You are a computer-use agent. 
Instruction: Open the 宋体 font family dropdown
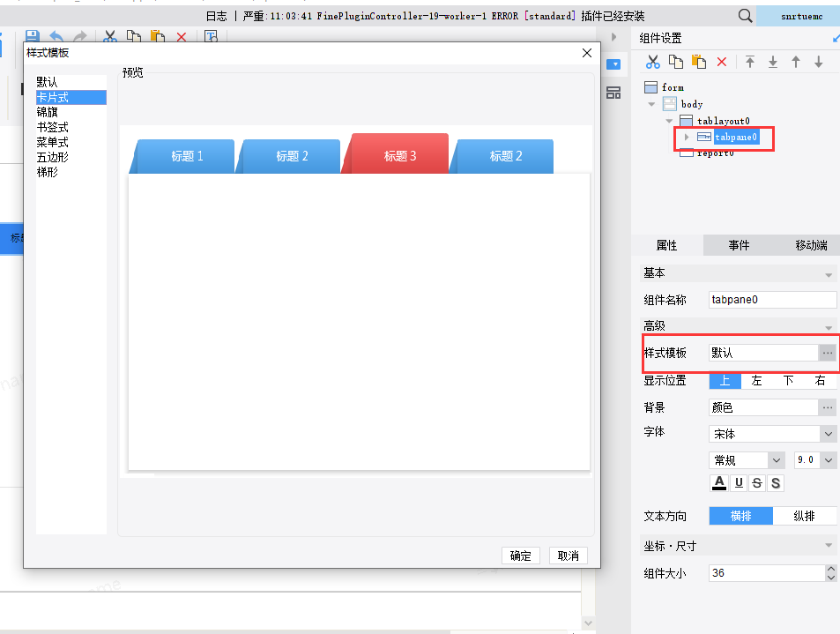[829, 434]
